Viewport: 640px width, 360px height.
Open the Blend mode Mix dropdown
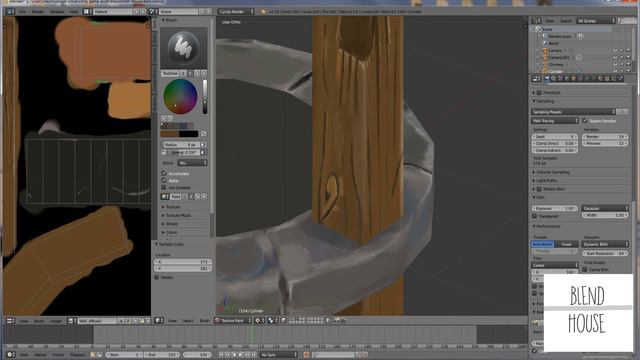pos(192,163)
